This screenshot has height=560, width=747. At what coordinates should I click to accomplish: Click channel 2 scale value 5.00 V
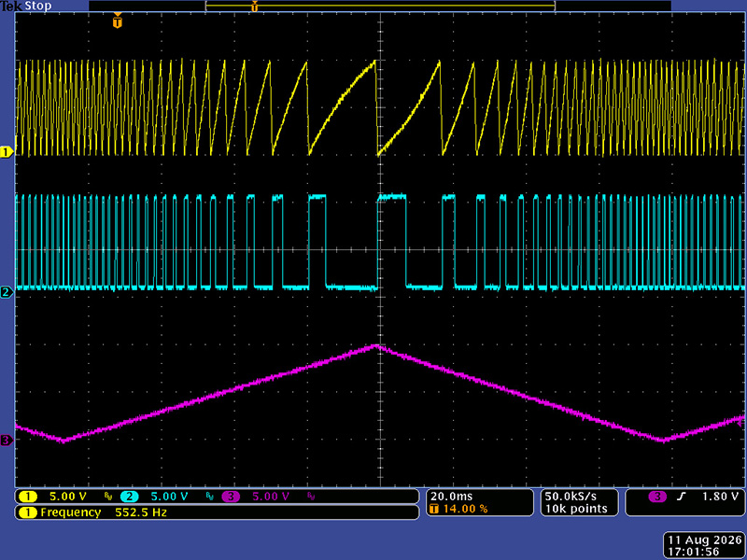point(170,497)
